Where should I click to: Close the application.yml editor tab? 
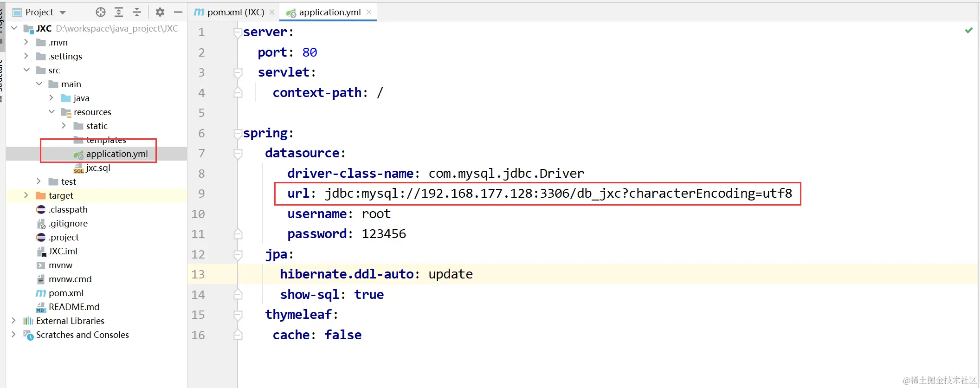[369, 12]
